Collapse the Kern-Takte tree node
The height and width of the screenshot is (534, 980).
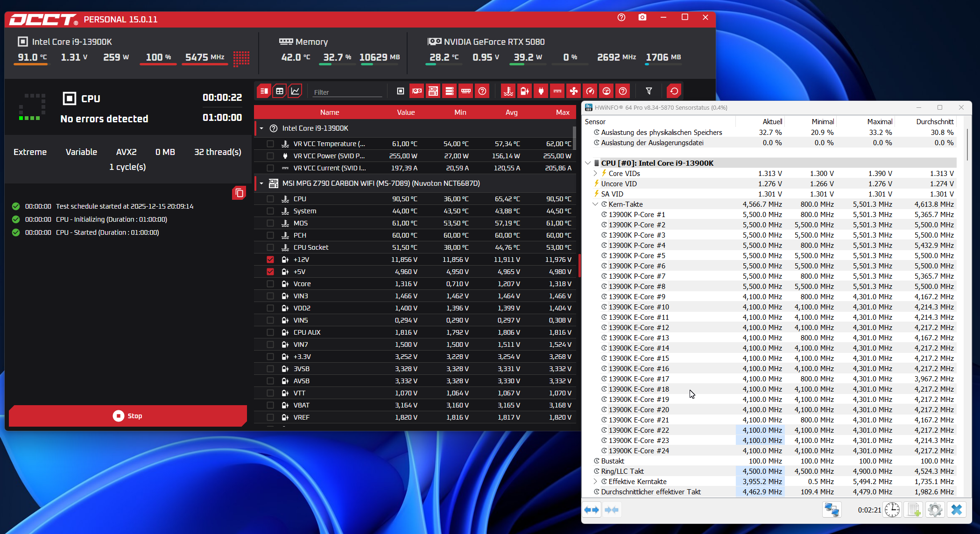[x=595, y=204]
